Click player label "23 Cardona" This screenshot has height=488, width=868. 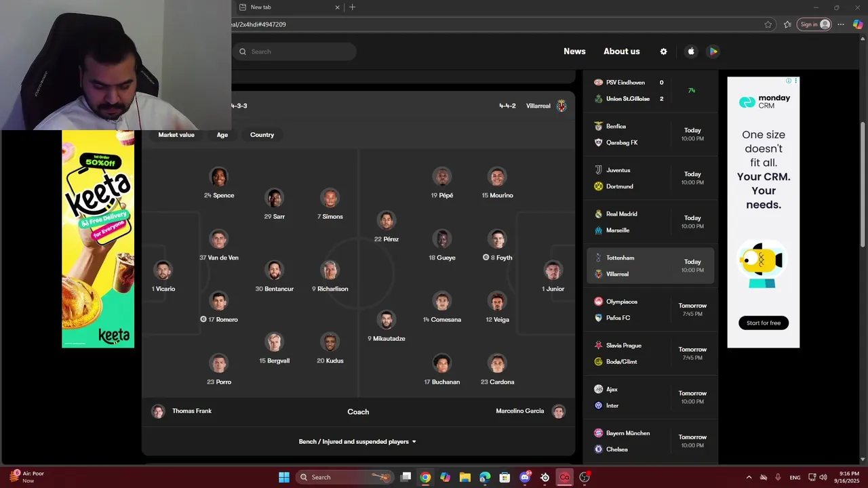tap(497, 382)
